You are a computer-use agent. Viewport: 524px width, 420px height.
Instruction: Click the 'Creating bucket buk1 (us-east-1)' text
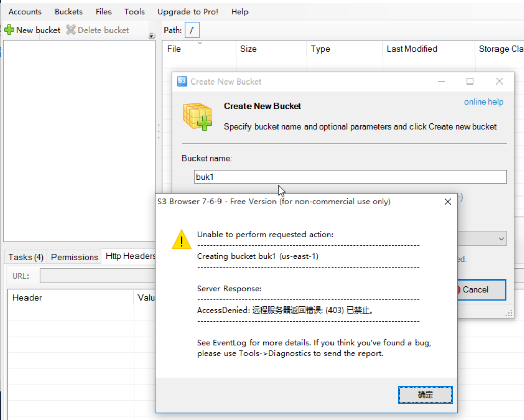click(x=258, y=256)
